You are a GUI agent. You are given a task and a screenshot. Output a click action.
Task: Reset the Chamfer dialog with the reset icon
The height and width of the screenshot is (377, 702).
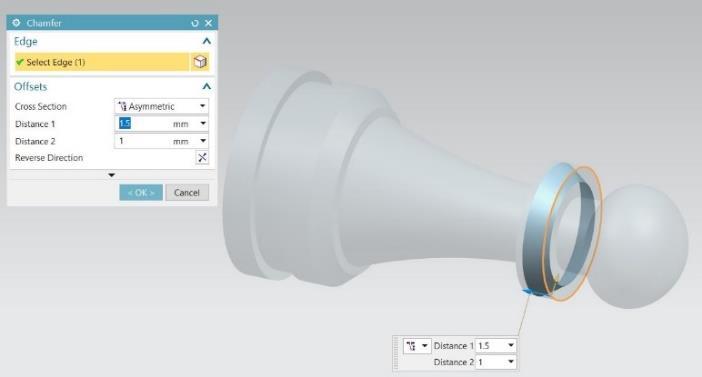195,23
